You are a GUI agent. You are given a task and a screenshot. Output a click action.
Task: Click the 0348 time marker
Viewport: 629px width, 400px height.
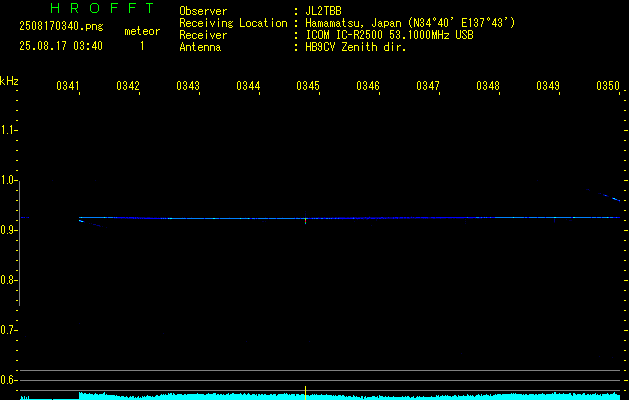488,86
